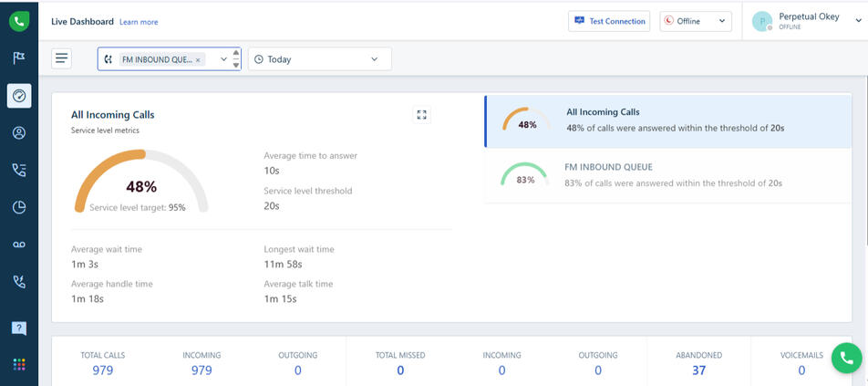
Task: Expand the All Incoming Calls widget fullscreen
Action: tap(421, 115)
